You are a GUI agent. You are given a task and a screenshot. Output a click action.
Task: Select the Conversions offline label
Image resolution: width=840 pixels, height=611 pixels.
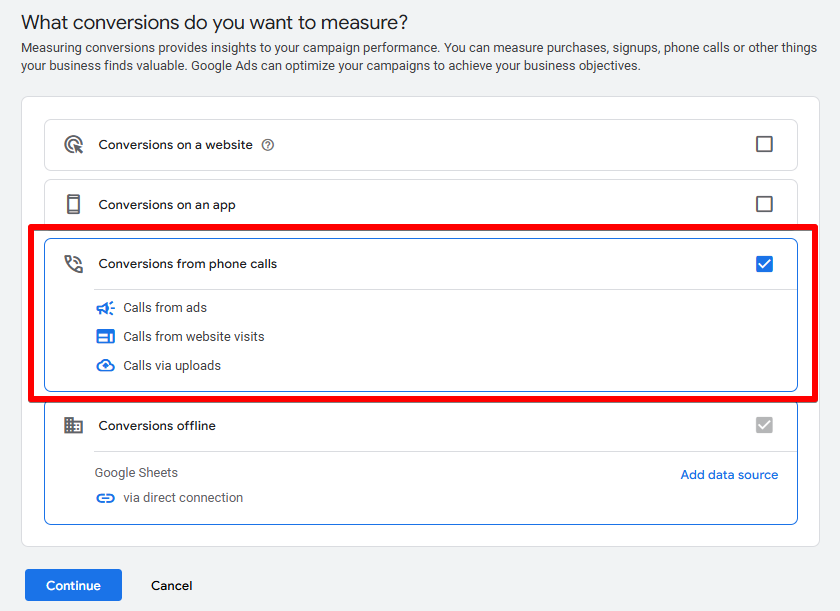157,426
